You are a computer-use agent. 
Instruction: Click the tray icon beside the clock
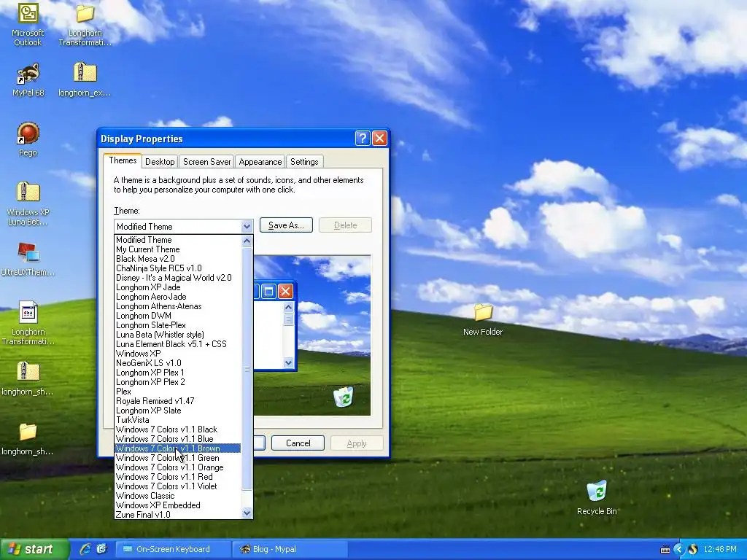click(x=693, y=550)
